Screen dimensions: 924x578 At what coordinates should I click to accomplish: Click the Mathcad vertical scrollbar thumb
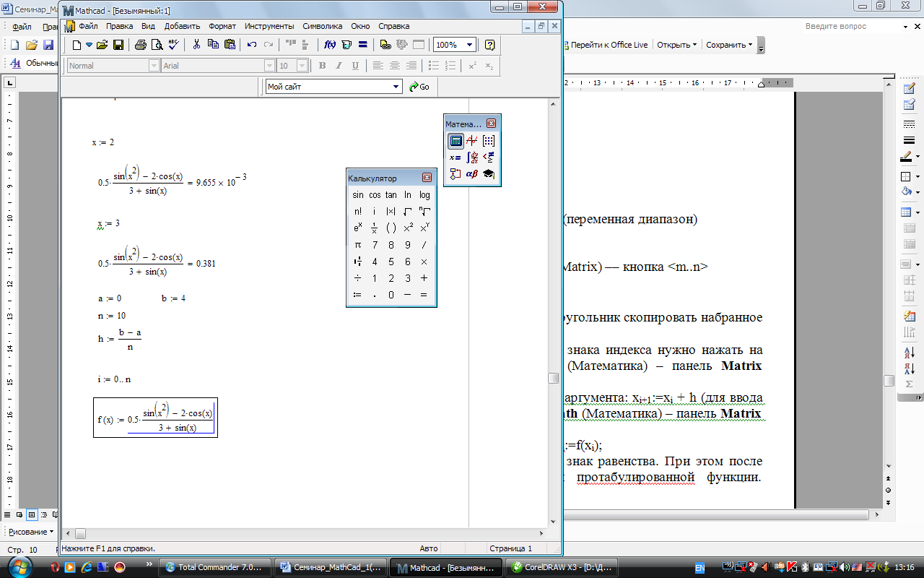click(x=554, y=378)
